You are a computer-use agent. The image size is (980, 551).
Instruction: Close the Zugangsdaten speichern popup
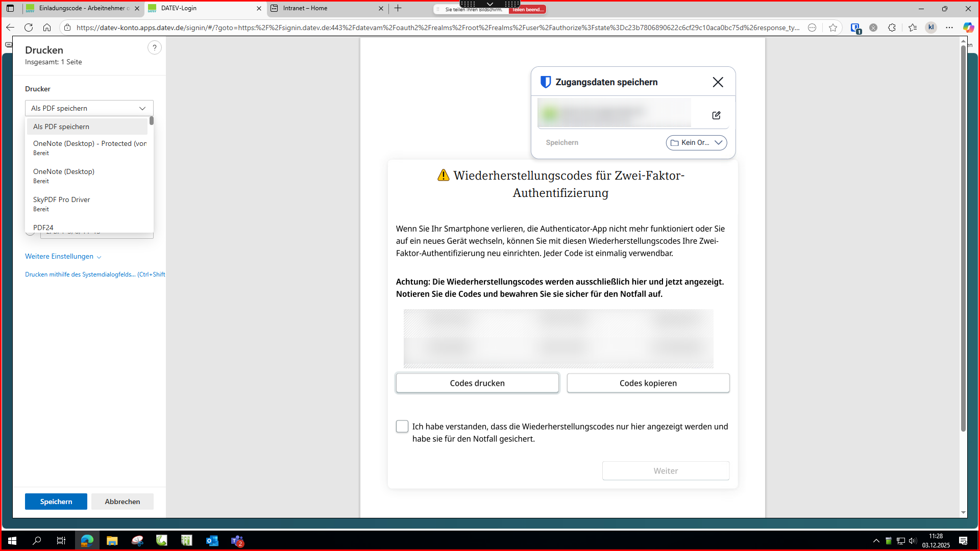[x=718, y=82]
